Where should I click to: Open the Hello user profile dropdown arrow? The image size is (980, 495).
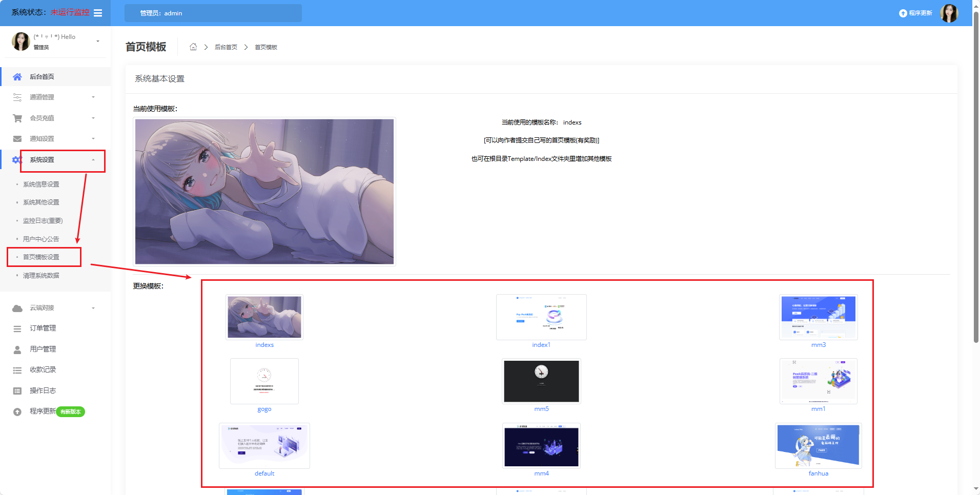pos(98,41)
